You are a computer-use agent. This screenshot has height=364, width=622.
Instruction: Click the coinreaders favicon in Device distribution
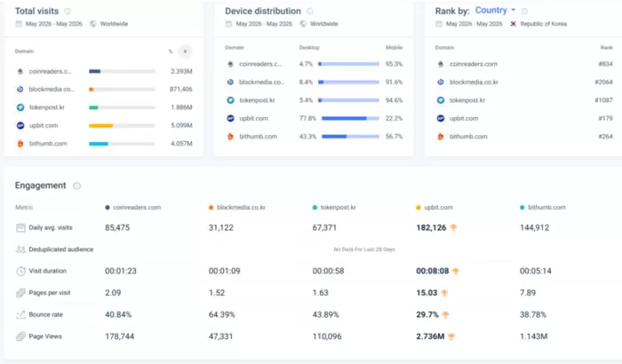coord(230,64)
